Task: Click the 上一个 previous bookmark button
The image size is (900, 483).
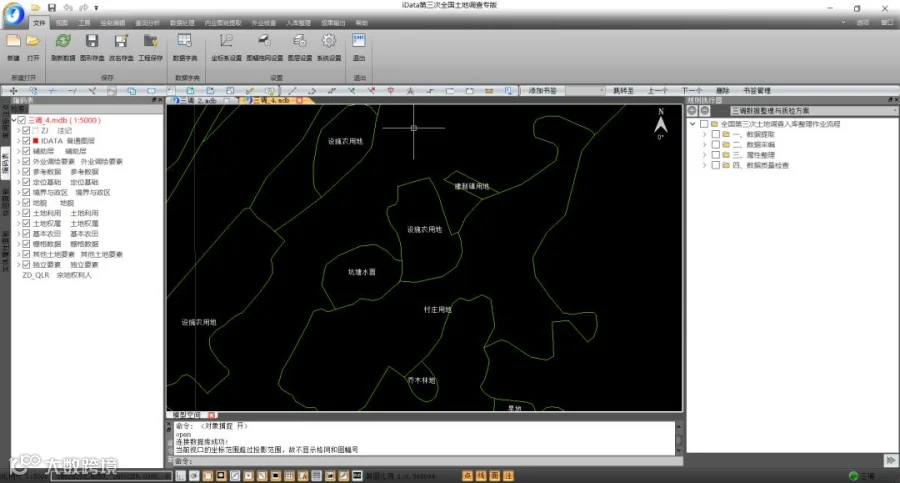Action: click(658, 91)
